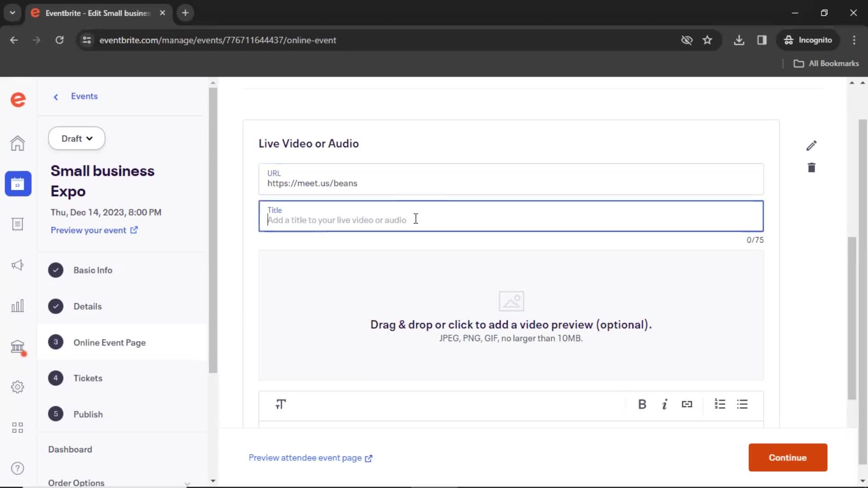Click the Live Video or Audio heading
Image resolution: width=868 pixels, height=488 pixels.
pyautogui.click(x=309, y=144)
